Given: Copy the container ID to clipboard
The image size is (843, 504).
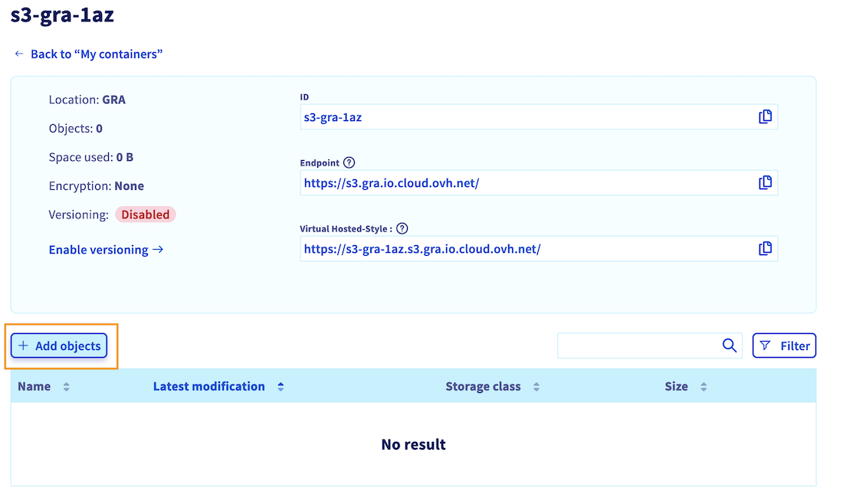Looking at the screenshot, I should coord(764,117).
